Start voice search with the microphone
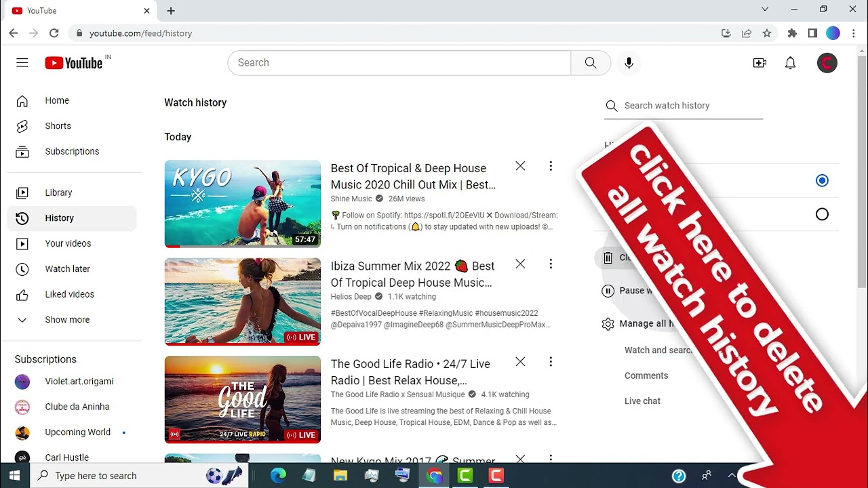This screenshot has height=488, width=868. (629, 63)
